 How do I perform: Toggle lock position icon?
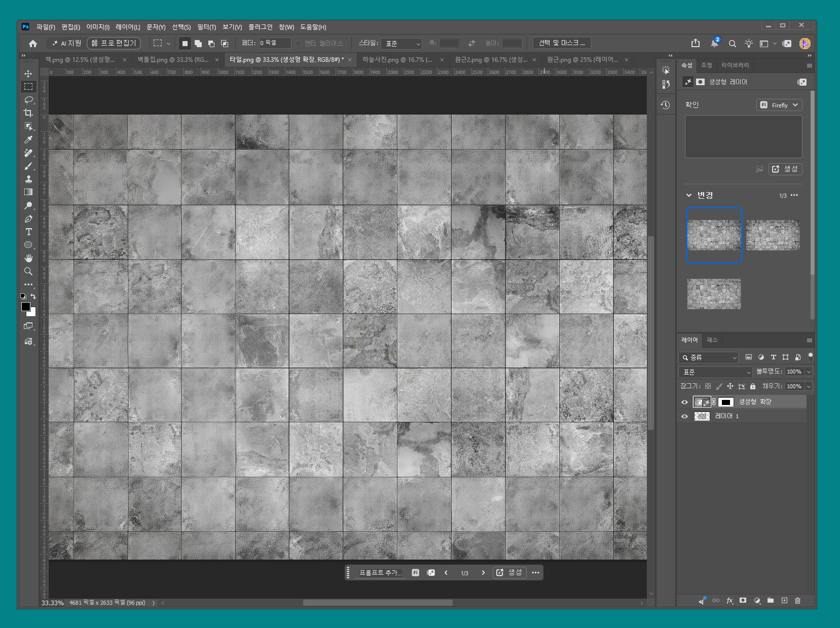[x=730, y=386]
